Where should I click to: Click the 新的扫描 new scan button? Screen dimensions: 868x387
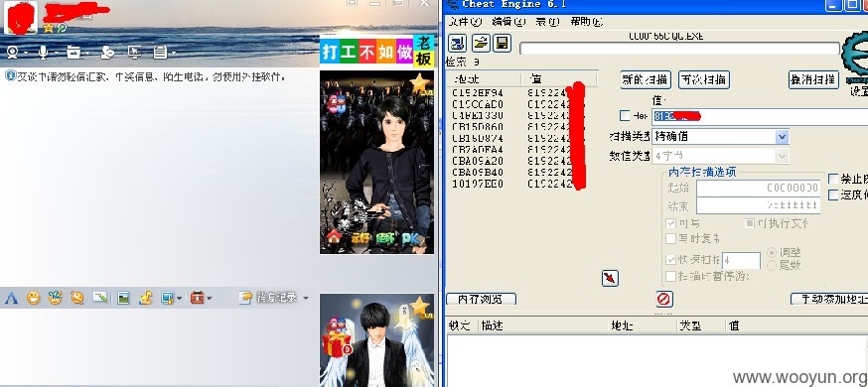646,79
